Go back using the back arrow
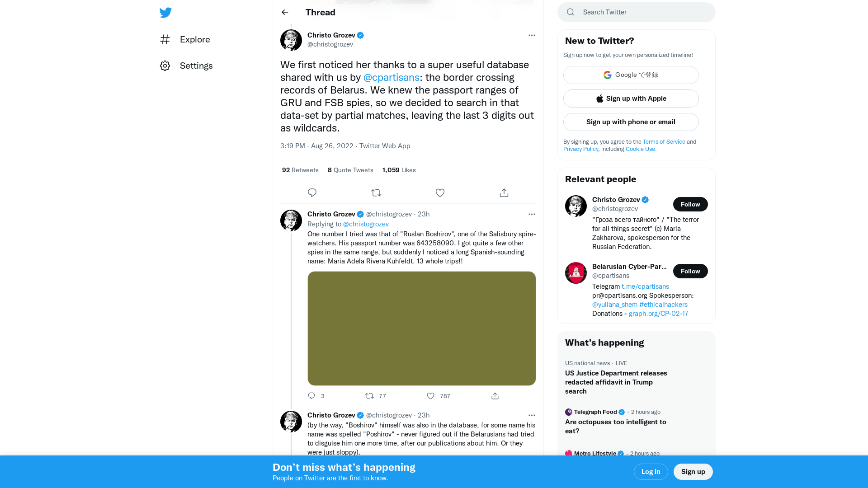 (284, 12)
